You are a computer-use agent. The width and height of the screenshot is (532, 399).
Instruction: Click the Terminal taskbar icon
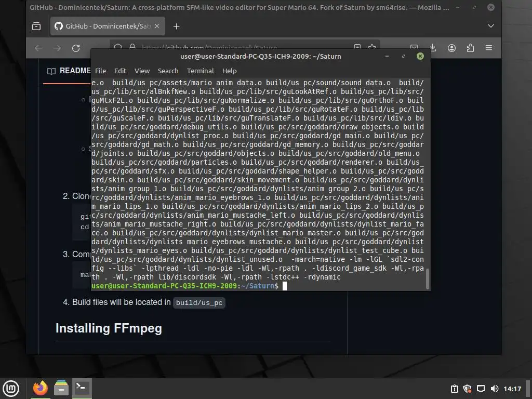(x=82, y=389)
